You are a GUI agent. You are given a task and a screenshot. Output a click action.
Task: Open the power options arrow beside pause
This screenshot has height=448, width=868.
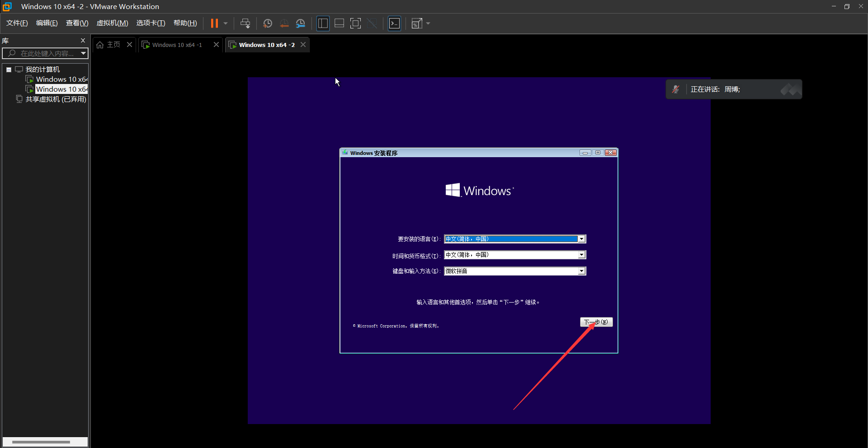tap(225, 23)
